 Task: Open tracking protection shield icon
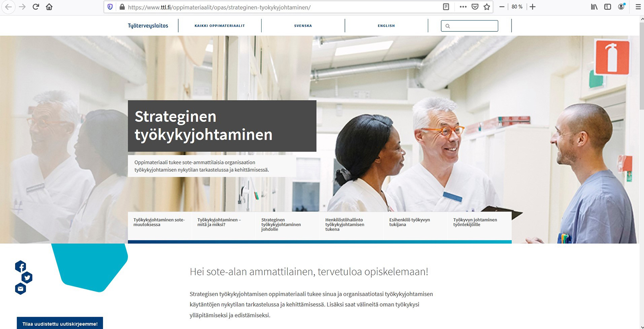coord(110,7)
